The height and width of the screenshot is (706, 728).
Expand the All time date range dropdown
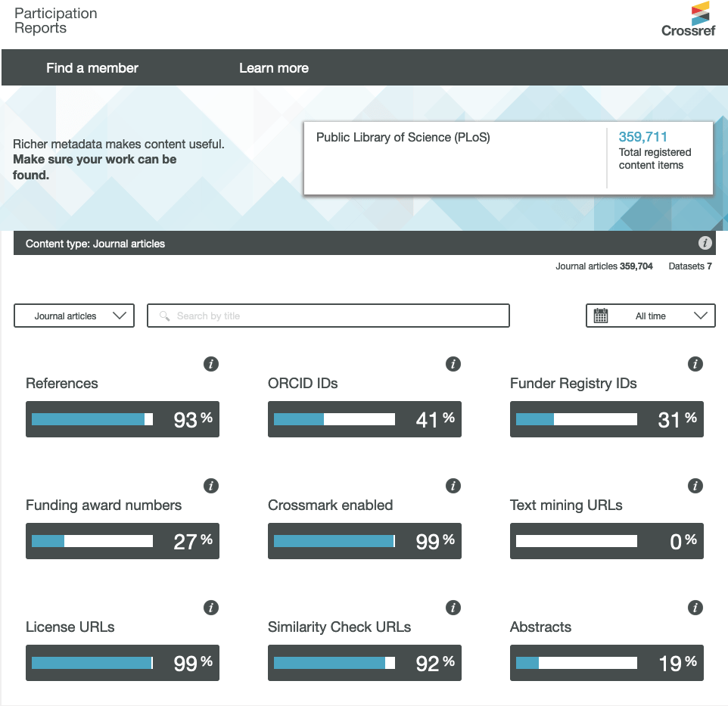[651, 316]
